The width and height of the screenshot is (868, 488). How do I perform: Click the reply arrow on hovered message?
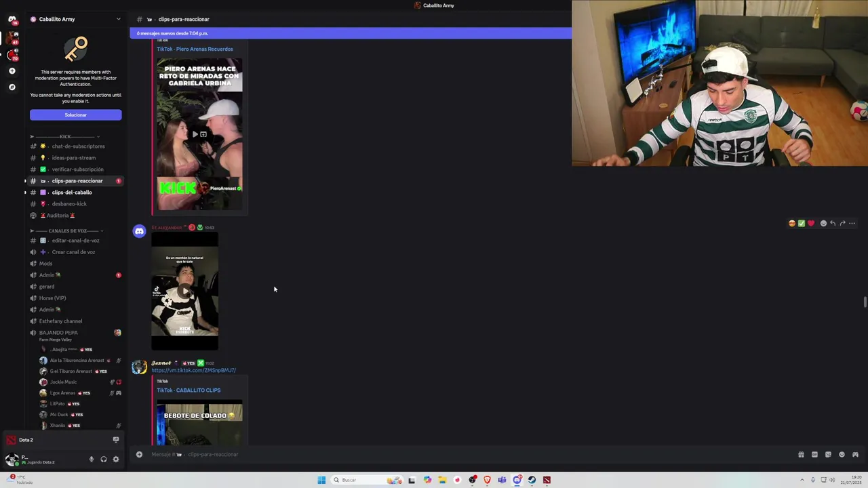833,223
